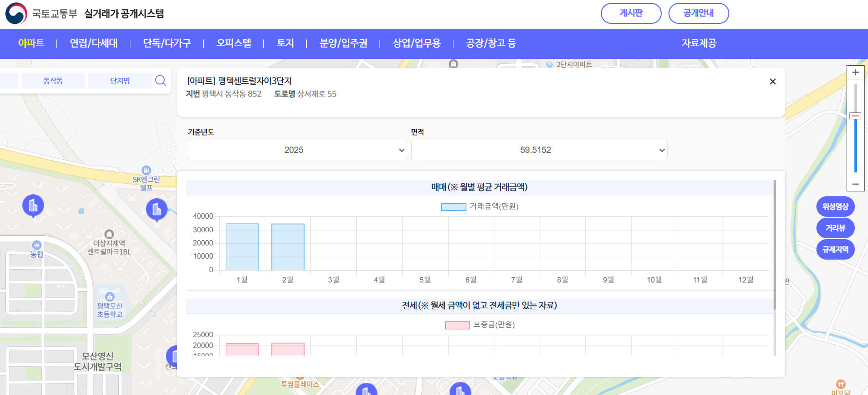Open the 기준년도 2025 dropdown

297,150
